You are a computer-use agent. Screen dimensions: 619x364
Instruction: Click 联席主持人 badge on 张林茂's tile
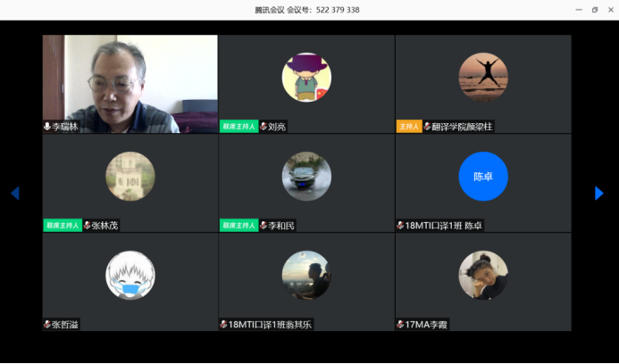[63, 226]
